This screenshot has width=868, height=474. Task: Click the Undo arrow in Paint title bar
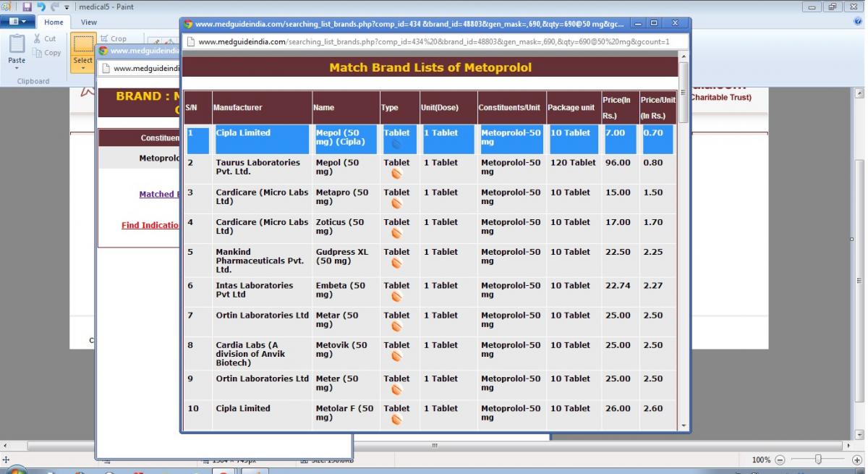click(x=41, y=7)
